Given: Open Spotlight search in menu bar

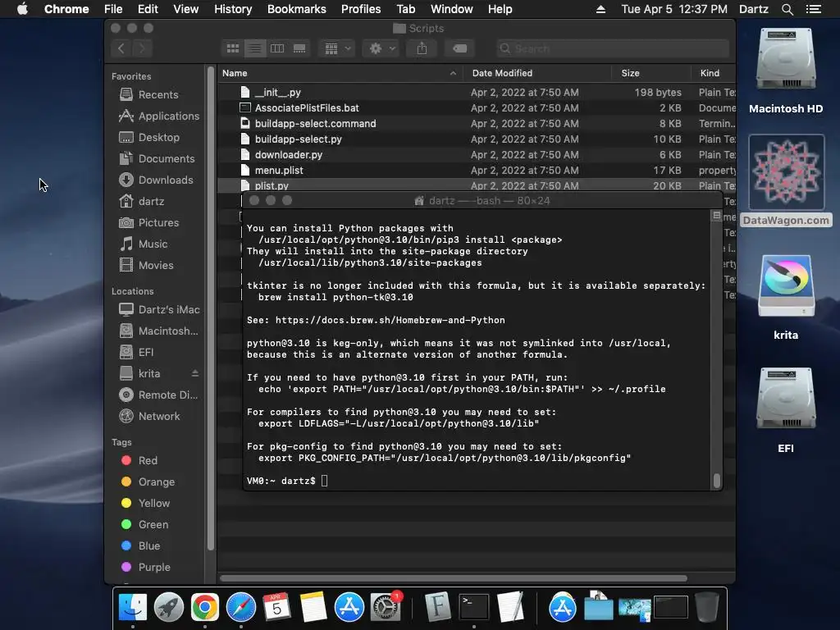Looking at the screenshot, I should tap(787, 9).
